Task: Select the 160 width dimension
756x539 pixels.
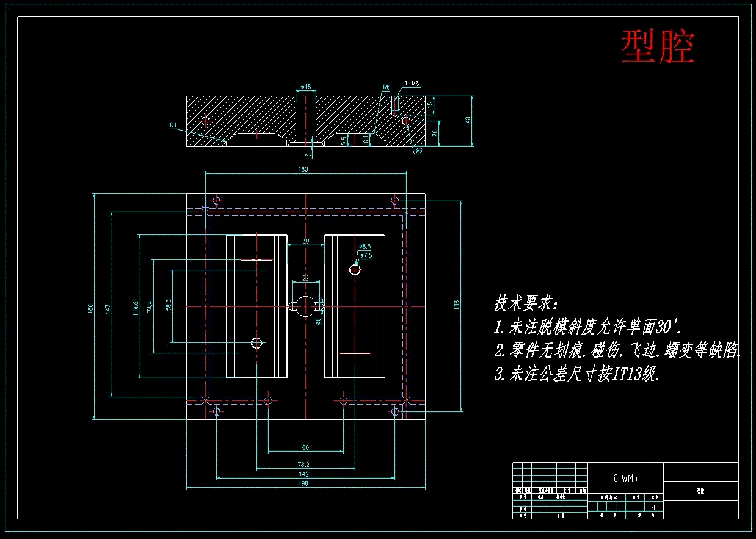Action: 303,170
